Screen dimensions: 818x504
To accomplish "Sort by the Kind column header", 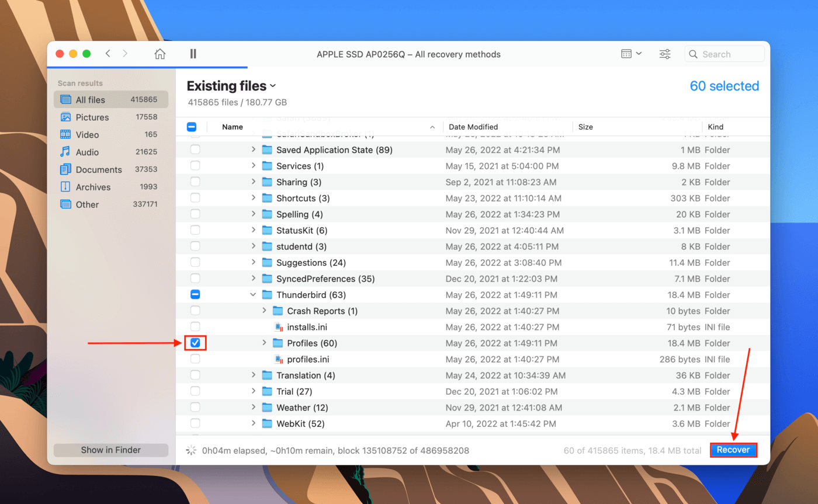I will click(x=715, y=127).
